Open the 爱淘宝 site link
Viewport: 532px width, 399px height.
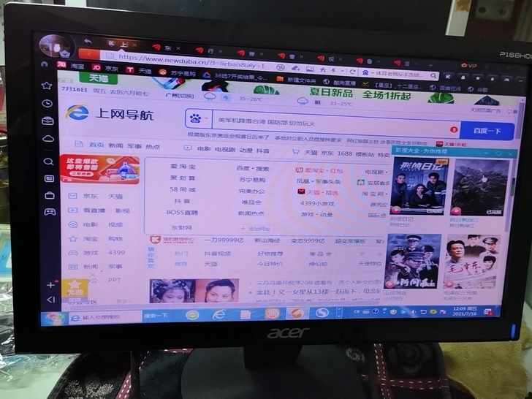(x=183, y=167)
